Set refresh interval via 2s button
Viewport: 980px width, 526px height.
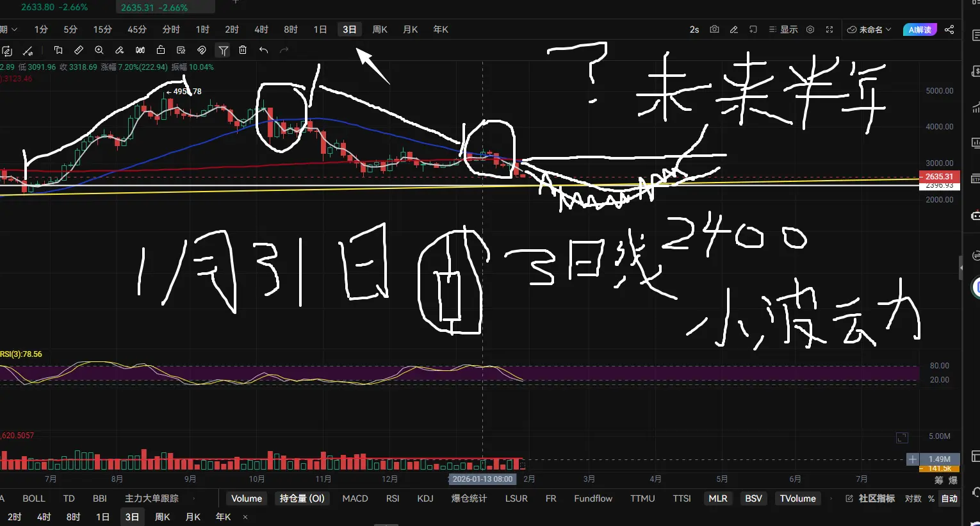694,29
